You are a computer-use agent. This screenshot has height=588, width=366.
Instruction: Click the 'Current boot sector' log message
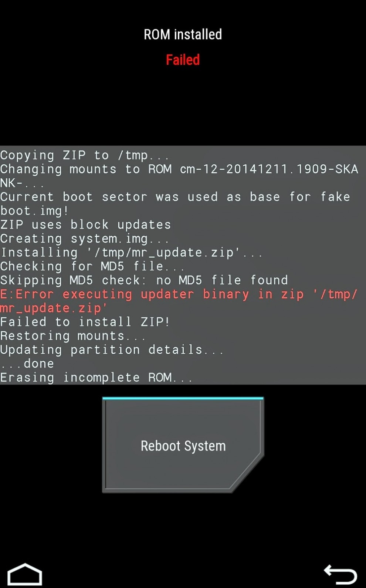click(175, 203)
